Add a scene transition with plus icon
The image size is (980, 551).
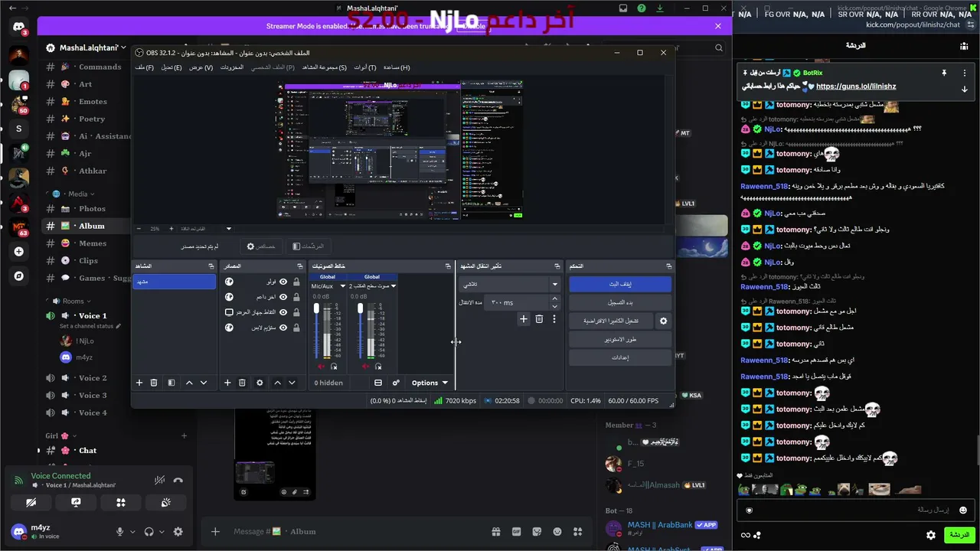click(x=524, y=319)
